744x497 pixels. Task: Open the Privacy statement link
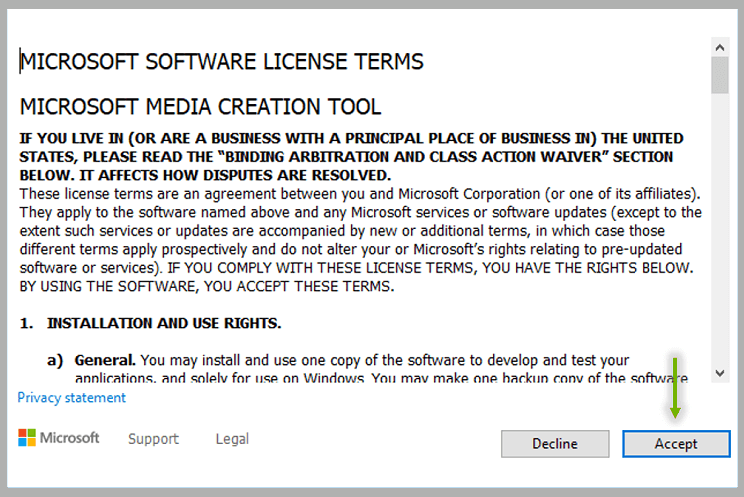(72, 398)
